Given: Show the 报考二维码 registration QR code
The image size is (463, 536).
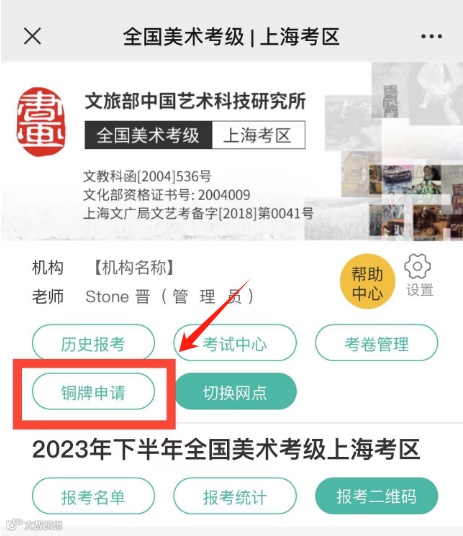Looking at the screenshot, I should coord(376,496).
